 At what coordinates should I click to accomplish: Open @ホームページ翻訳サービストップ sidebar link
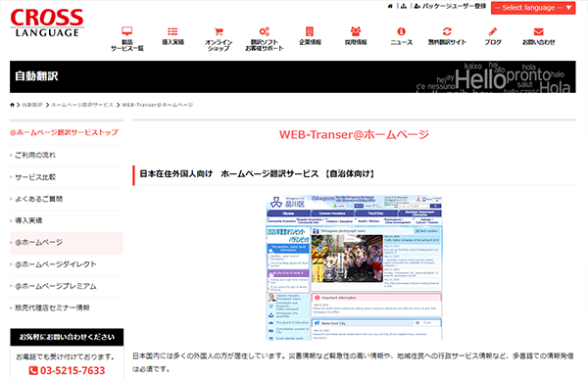64,132
